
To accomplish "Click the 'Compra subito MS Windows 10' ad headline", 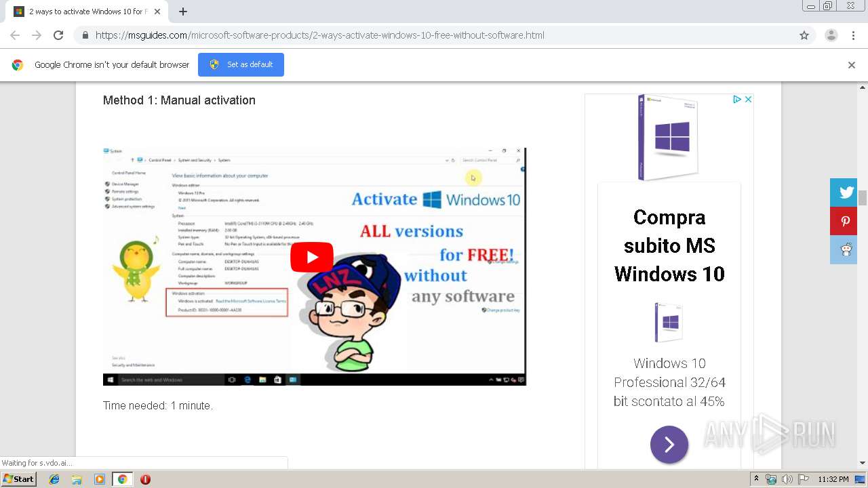I will (669, 245).
